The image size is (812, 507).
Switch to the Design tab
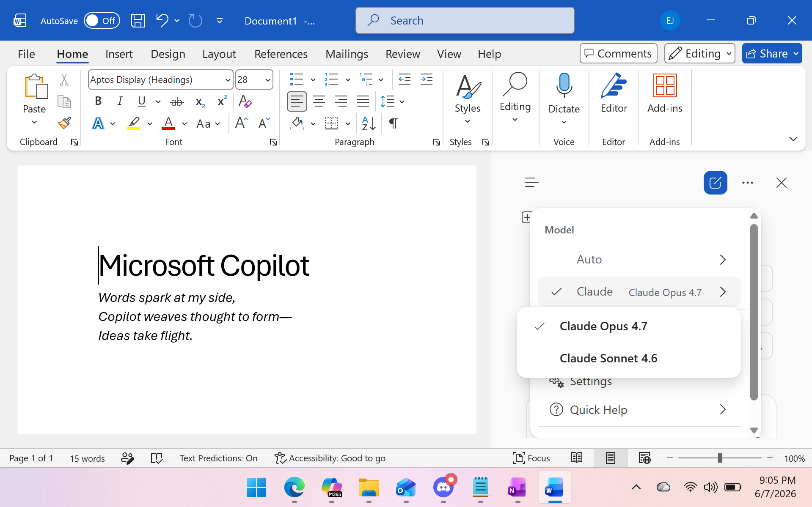click(x=168, y=54)
